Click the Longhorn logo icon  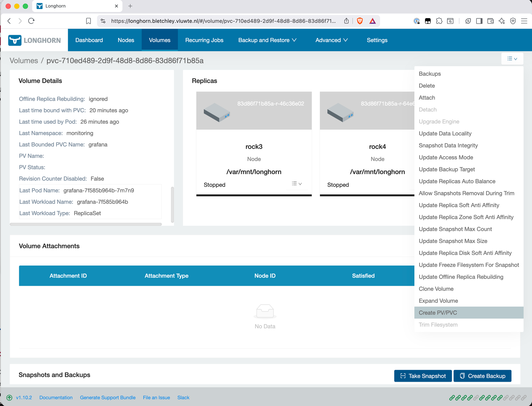tap(15, 40)
